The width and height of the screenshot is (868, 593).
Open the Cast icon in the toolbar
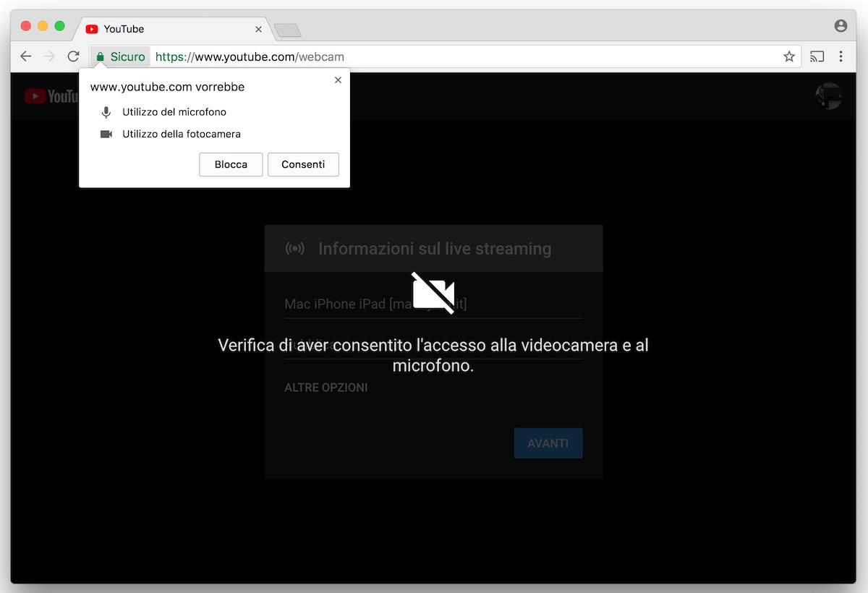click(817, 56)
